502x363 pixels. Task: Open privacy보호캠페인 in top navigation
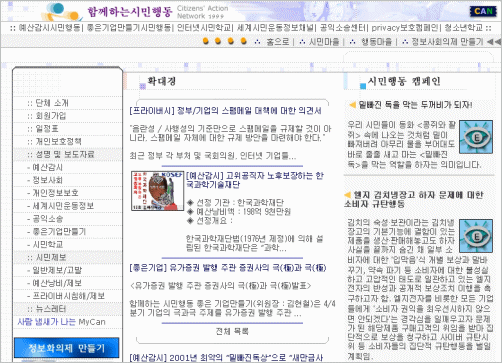pos(405,28)
